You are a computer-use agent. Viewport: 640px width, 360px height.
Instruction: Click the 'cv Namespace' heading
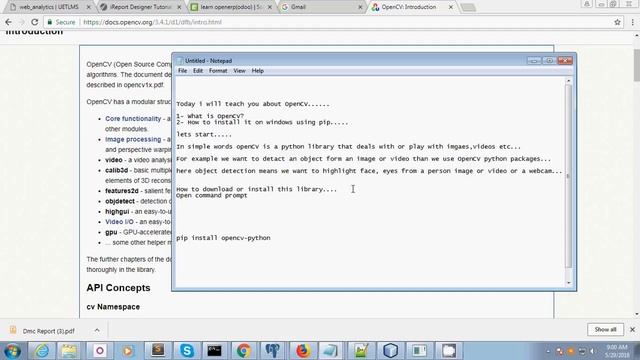click(x=113, y=307)
